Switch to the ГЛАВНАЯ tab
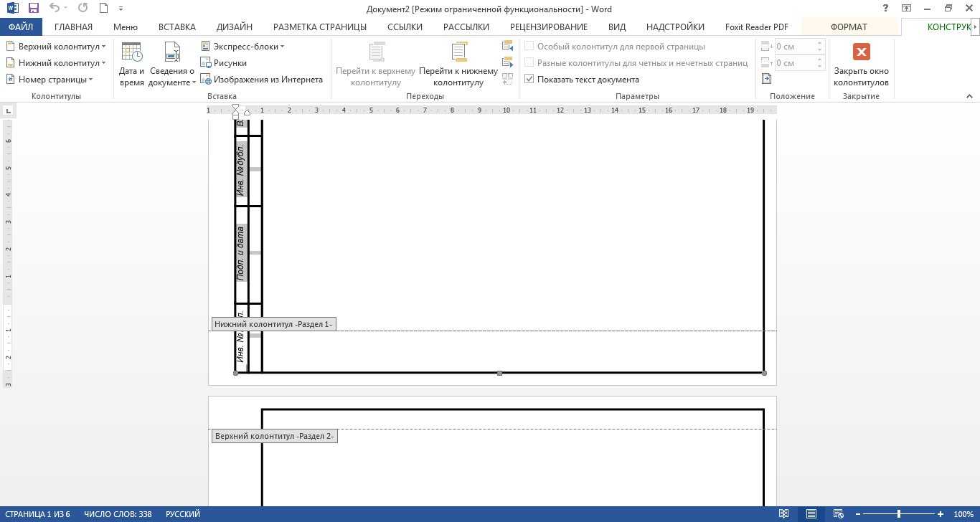The image size is (980, 522). pos(73,27)
